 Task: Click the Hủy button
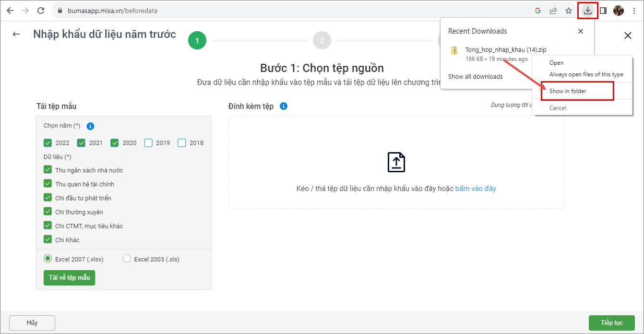[x=32, y=323]
